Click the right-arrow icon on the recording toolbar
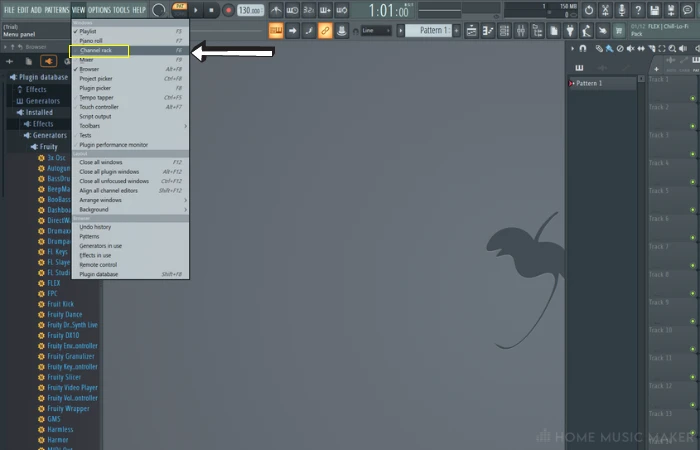 click(x=292, y=31)
